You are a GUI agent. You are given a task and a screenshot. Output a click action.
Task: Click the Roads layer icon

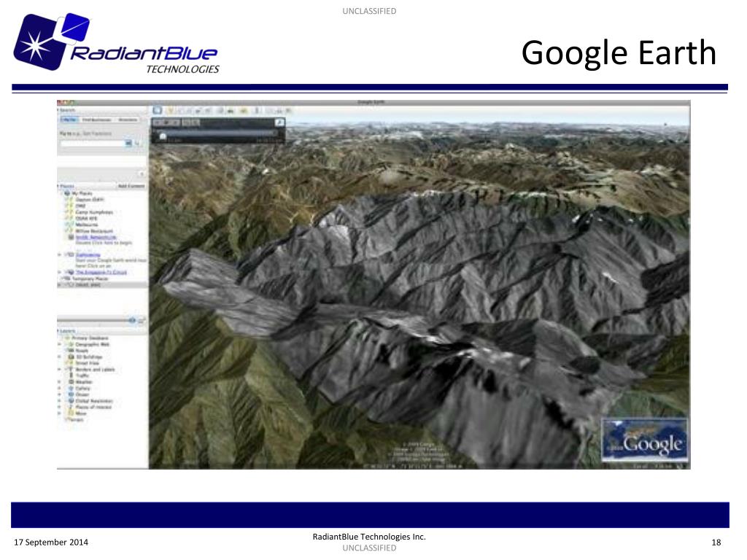point(71,351)
